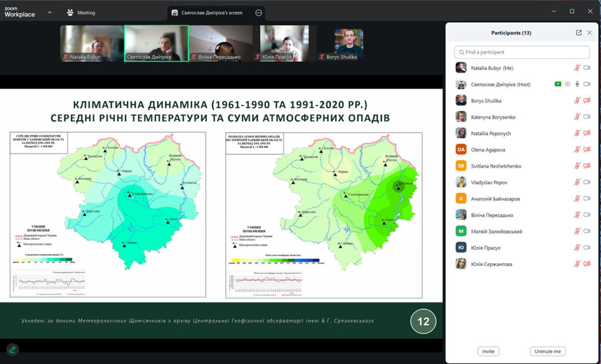Click Kateryna Borysenko's camera icon
The width and height of the screenshot is (601, 364).
587,117
